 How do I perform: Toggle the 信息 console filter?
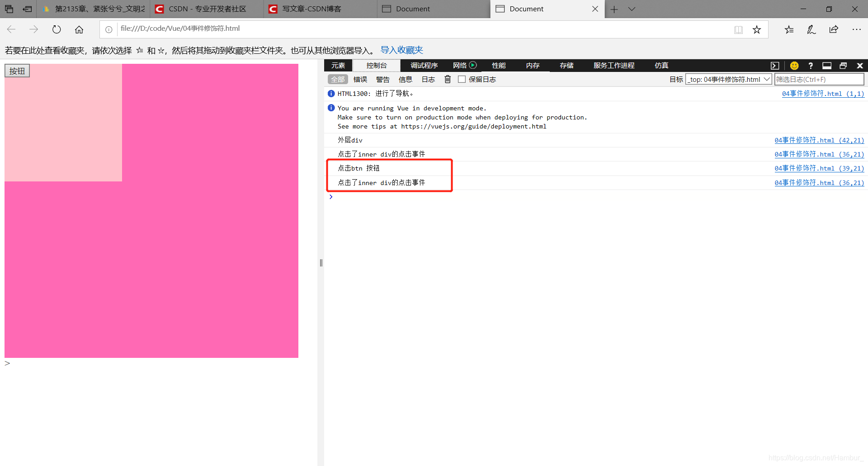[406, 80]
